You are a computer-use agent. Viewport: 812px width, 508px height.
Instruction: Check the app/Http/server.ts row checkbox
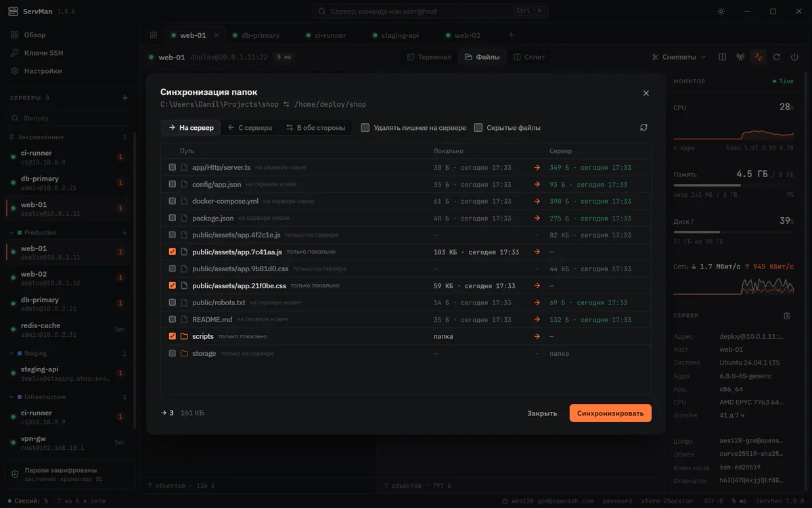(173, 167)
